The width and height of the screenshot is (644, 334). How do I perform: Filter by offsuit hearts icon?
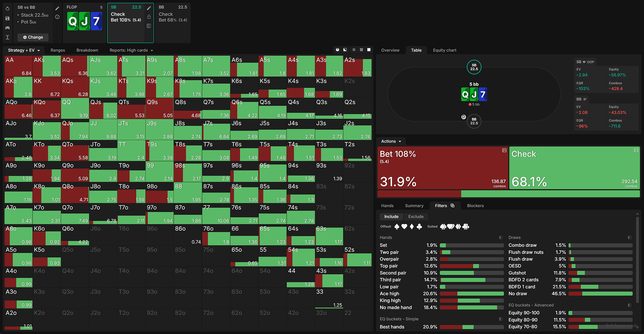[404, 227]
